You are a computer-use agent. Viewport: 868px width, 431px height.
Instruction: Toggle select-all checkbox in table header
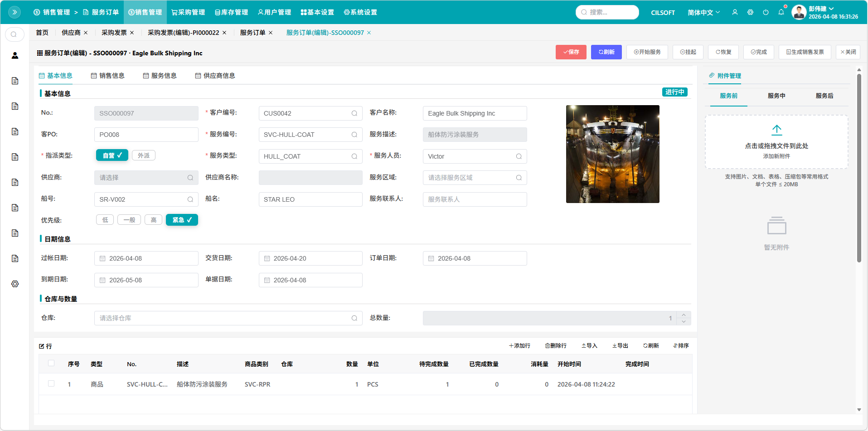[51, 363]
